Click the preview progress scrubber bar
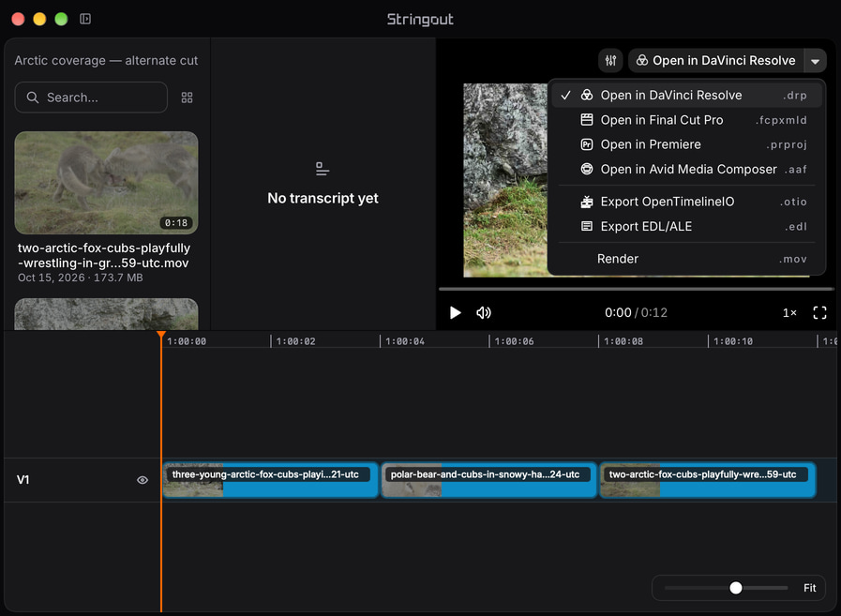Image resolution: width=841 pixels, height=616 pixels. (x=636, y=289)
